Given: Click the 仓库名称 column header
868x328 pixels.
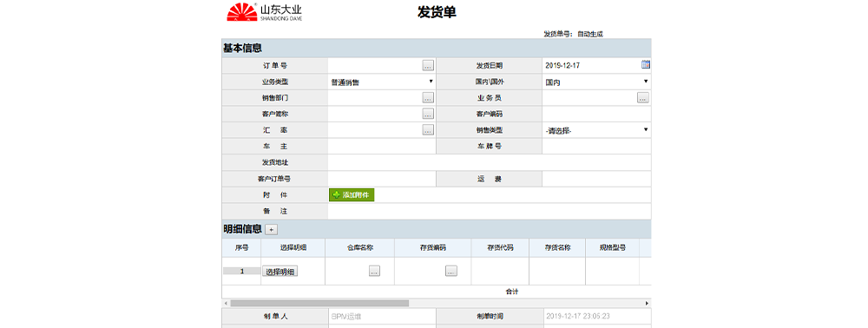Looking at the screenshot, I should (360, 248).
